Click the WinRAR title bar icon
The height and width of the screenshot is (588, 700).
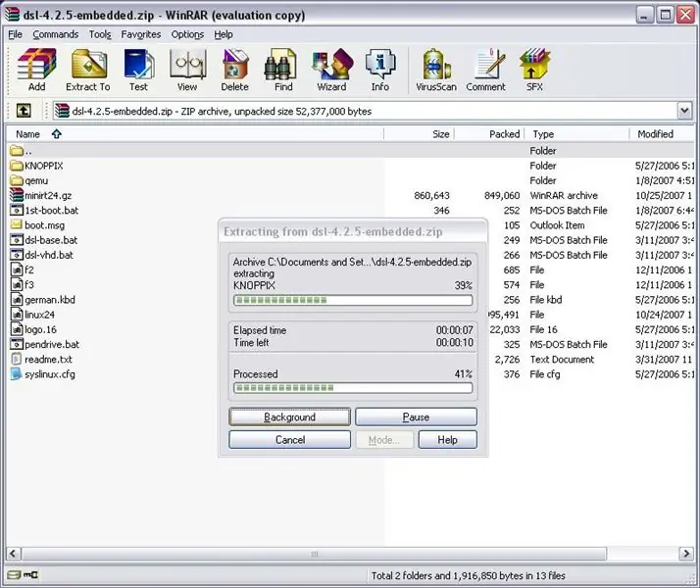pyautogui.click(x=13, y=15)
